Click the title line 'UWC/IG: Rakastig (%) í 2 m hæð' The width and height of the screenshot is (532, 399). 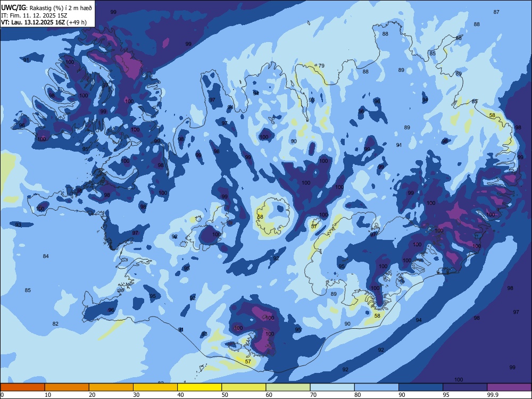46,7
